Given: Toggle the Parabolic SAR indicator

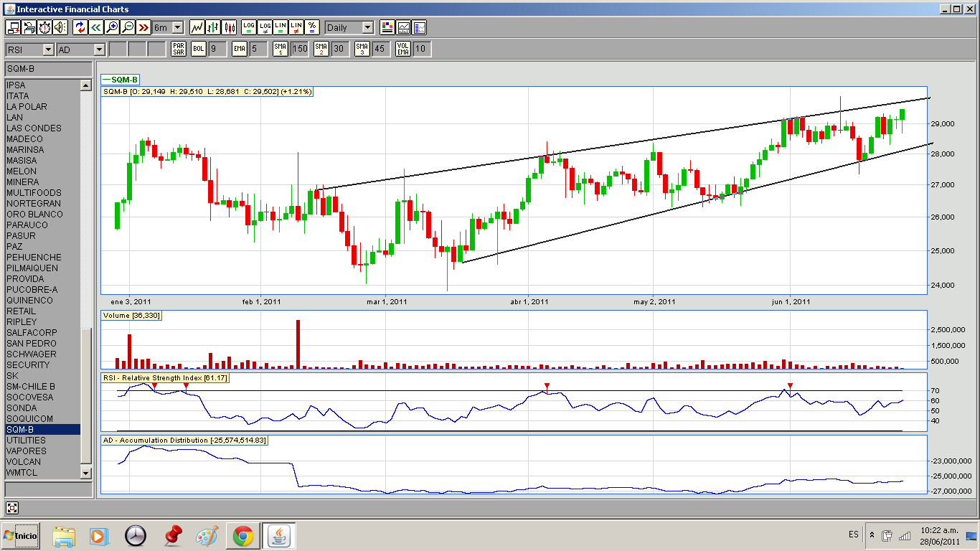Looking at the screenshot, I should tap(179, 49).
